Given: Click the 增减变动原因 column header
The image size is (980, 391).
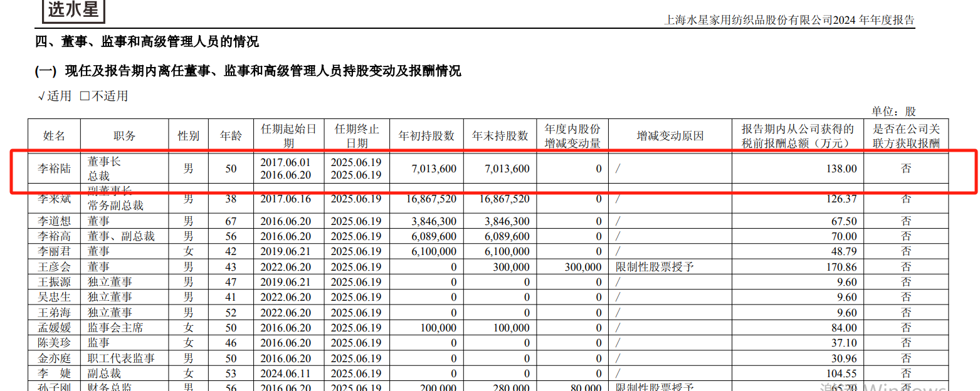Looking at the screenshot, I should 670,136.
